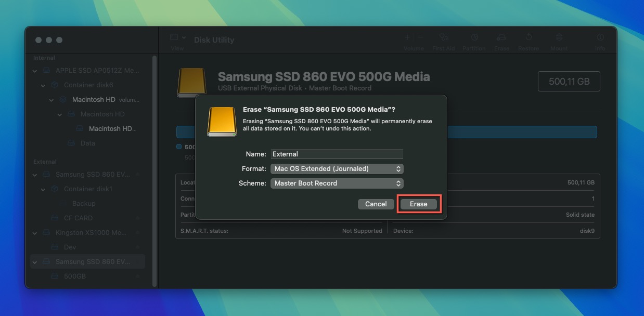Screen dimensions: 644x316
Task: Click the Macintosh HD volumes layers icon
Action: tap(63, 99)
